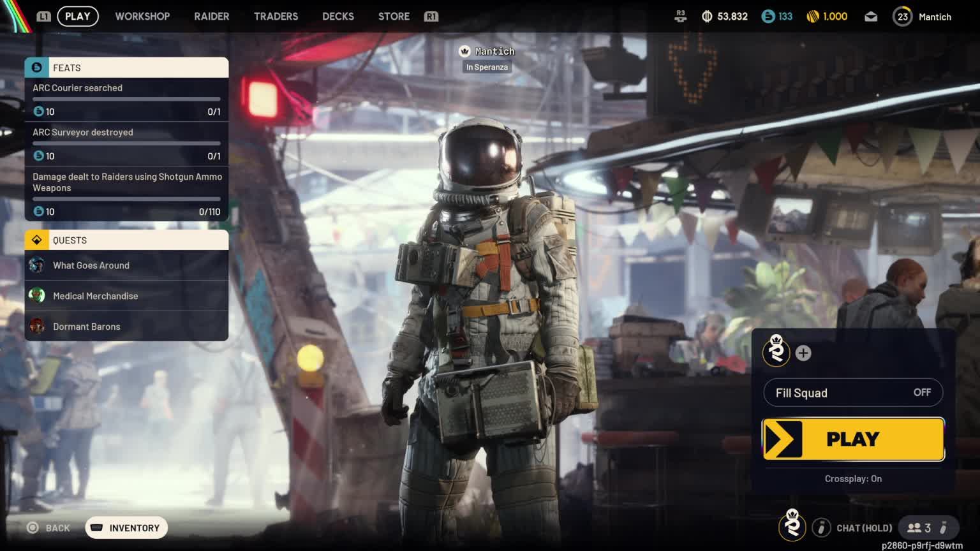Open the Medical Merchandise quest
This screenshot has height=551, width=980.
click(126, 296)
